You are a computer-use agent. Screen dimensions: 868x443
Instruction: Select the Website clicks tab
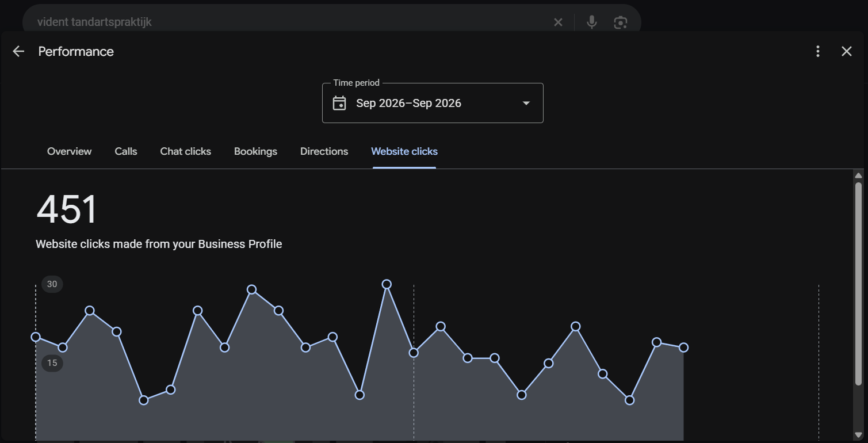tap(404, 151)
